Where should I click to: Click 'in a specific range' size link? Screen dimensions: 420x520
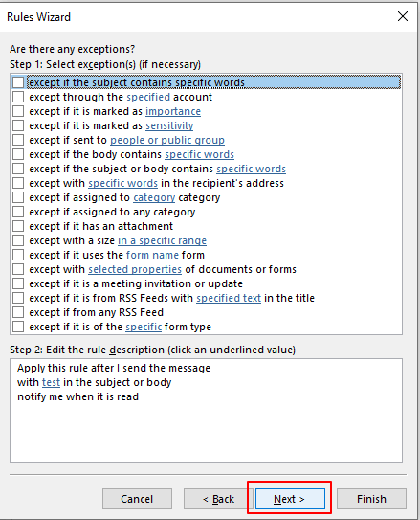(162, 240)
